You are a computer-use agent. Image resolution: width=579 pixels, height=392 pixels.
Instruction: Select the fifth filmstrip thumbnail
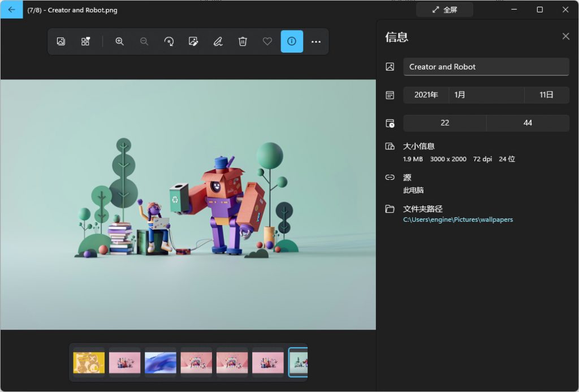[x=232, y=363]
